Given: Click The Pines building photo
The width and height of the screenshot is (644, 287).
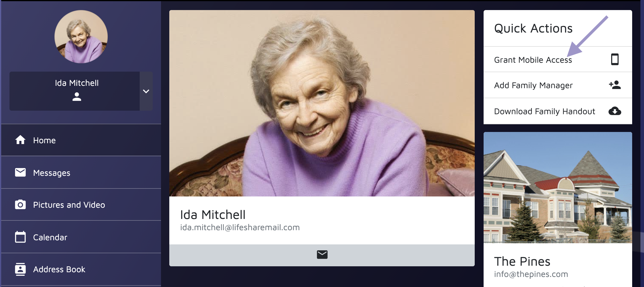Looking at the screenshot, I should coord(558,188).
